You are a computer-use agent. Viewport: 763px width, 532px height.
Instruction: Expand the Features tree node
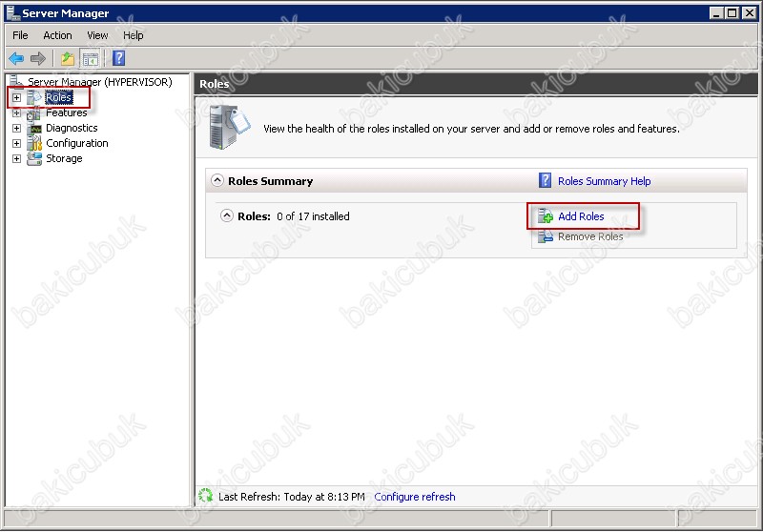(x=16, y=113)
